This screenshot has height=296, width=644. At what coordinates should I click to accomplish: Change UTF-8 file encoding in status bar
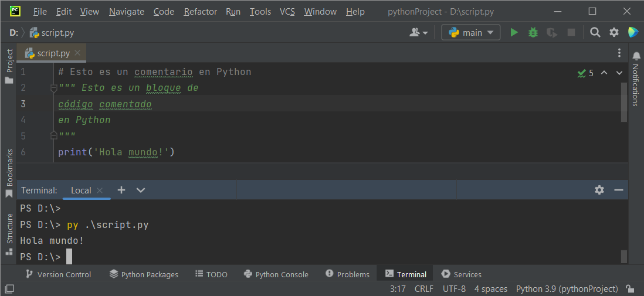pos(454,288)
